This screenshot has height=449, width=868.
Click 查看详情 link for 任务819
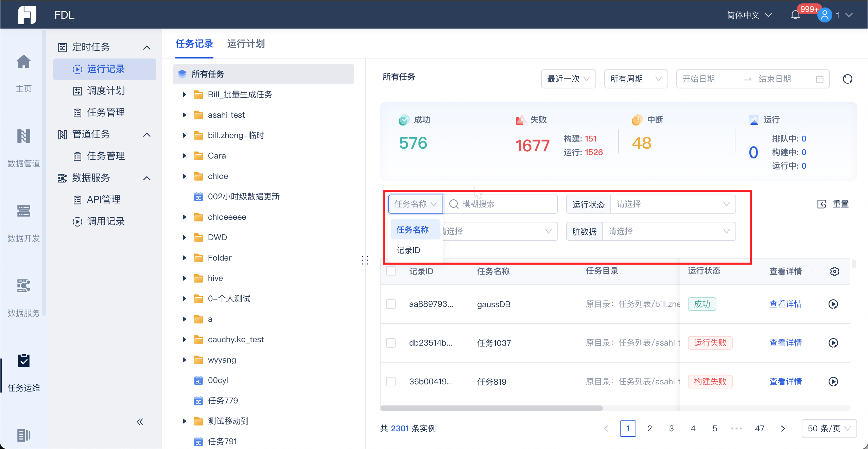(x=785, y=382)
